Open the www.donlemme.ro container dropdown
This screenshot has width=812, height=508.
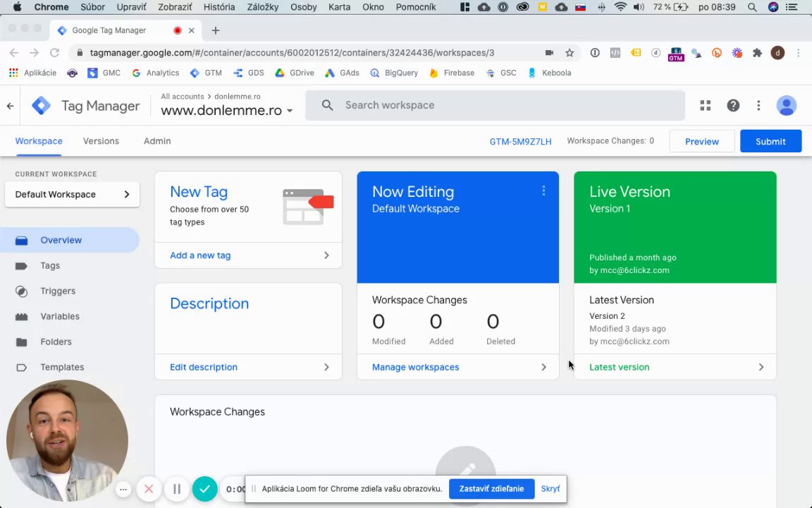pyautogui.click(x=227, y=110)
